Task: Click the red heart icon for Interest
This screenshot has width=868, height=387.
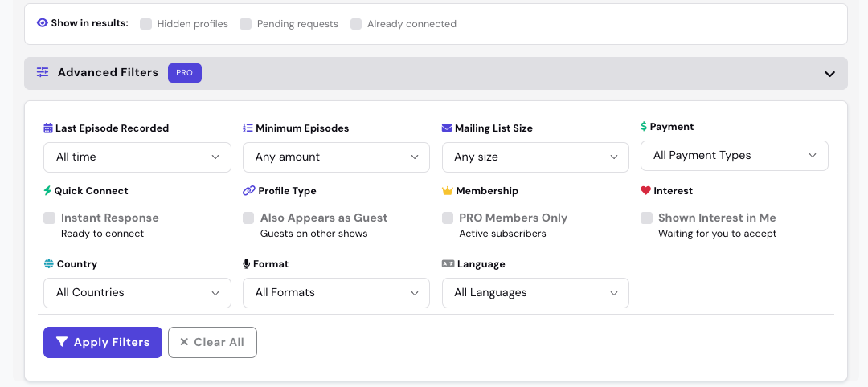Action: pos(645,191)
